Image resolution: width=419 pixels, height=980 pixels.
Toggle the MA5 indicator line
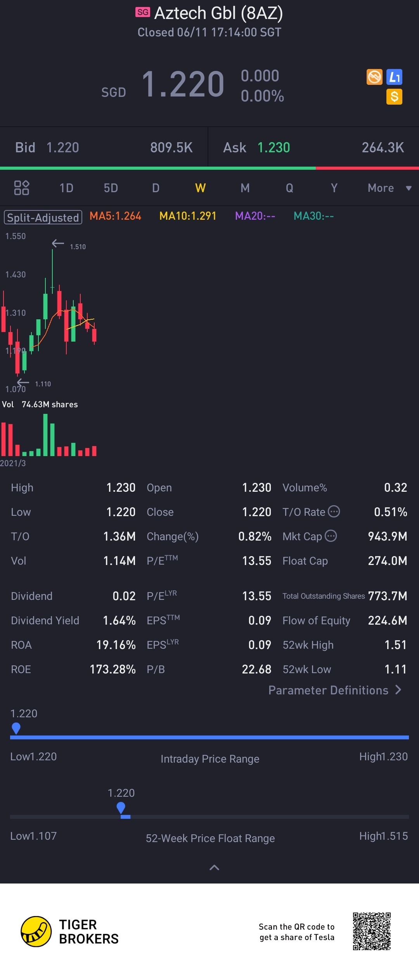[115, 216]
